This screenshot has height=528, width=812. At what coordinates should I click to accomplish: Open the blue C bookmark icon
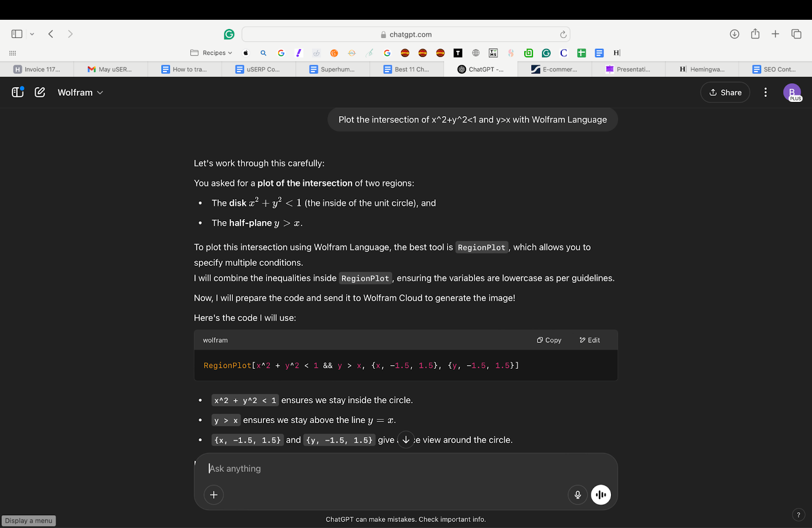563,53
